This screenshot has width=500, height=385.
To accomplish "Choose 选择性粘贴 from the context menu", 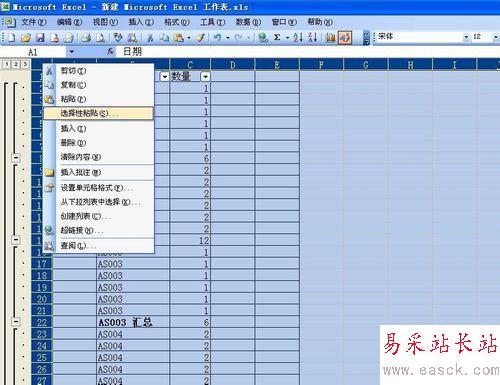I will tap(99, 113).
